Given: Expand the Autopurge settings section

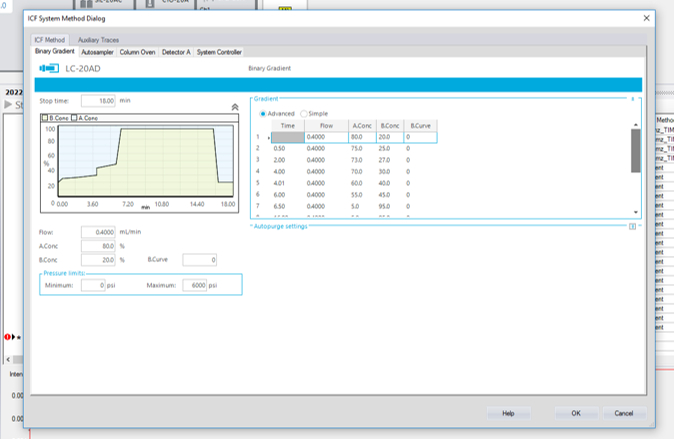Looking at the screenshot, I should 632,227.
